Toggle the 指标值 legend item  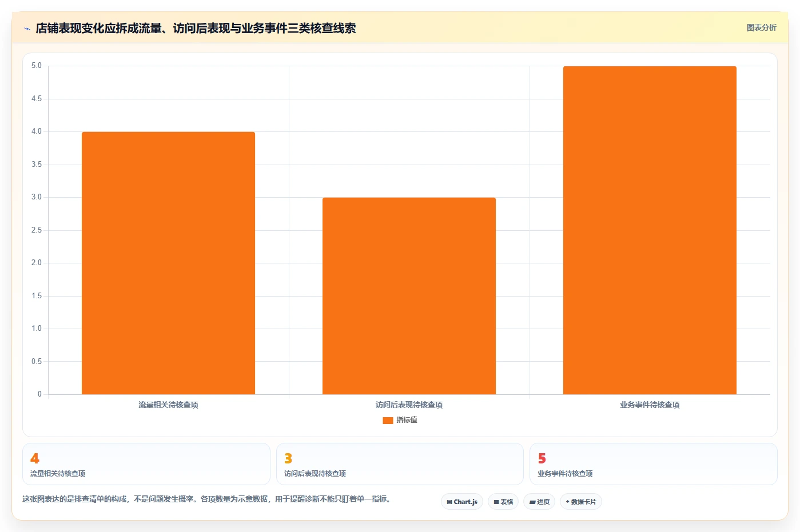coord(400,420)
